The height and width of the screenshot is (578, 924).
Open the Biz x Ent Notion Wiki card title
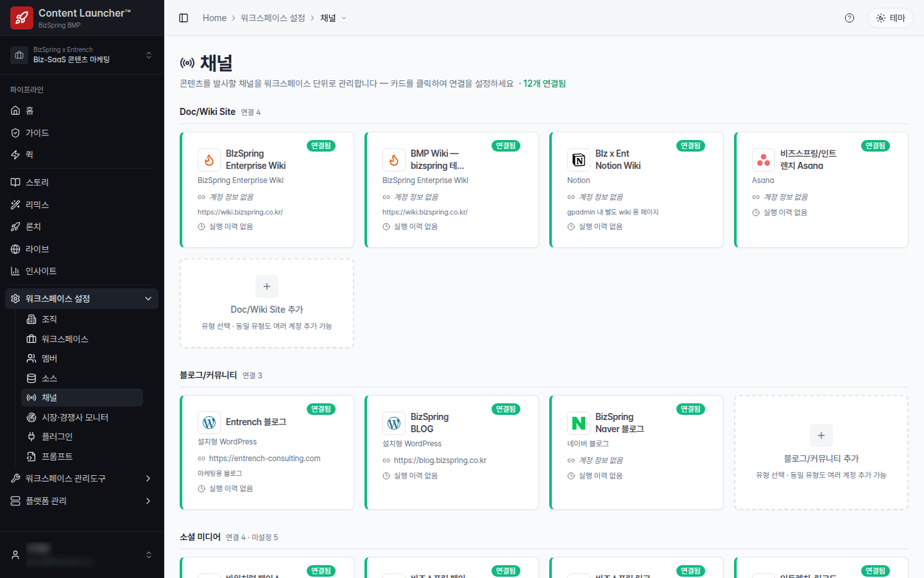click(618, 160)
